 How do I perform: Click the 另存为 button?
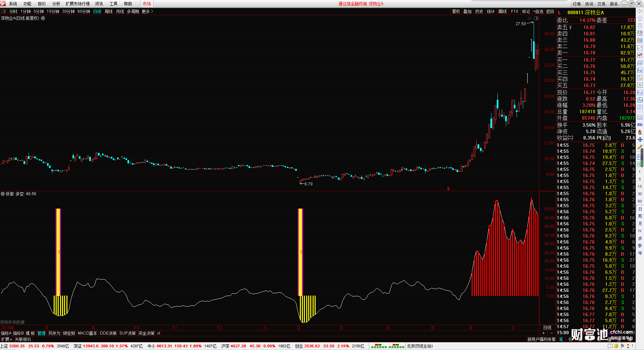tap(54, 333)
